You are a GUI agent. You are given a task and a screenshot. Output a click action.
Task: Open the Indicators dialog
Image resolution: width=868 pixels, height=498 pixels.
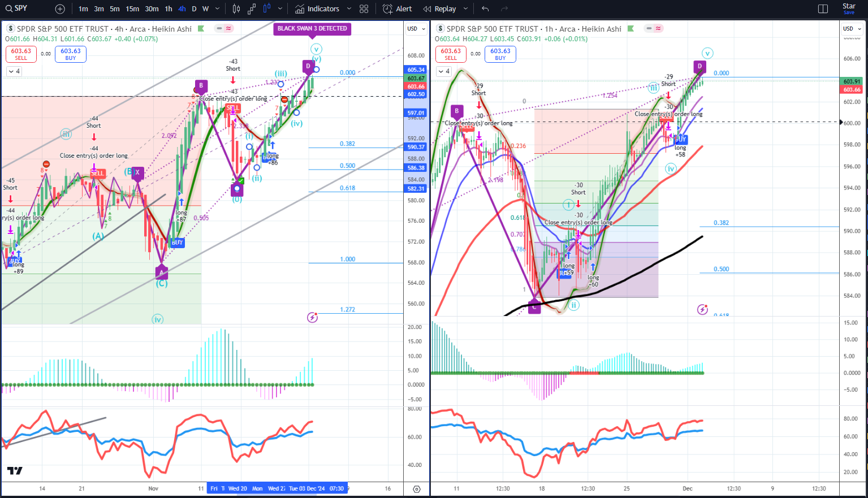[x=317, y=9]
